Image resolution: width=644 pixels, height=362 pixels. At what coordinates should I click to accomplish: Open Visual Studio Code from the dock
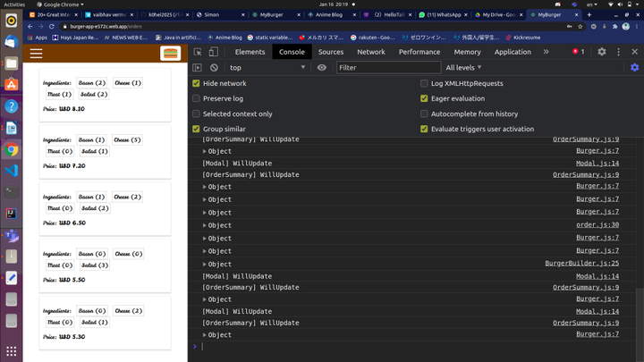pyautogui.click(x=12, y=171)
